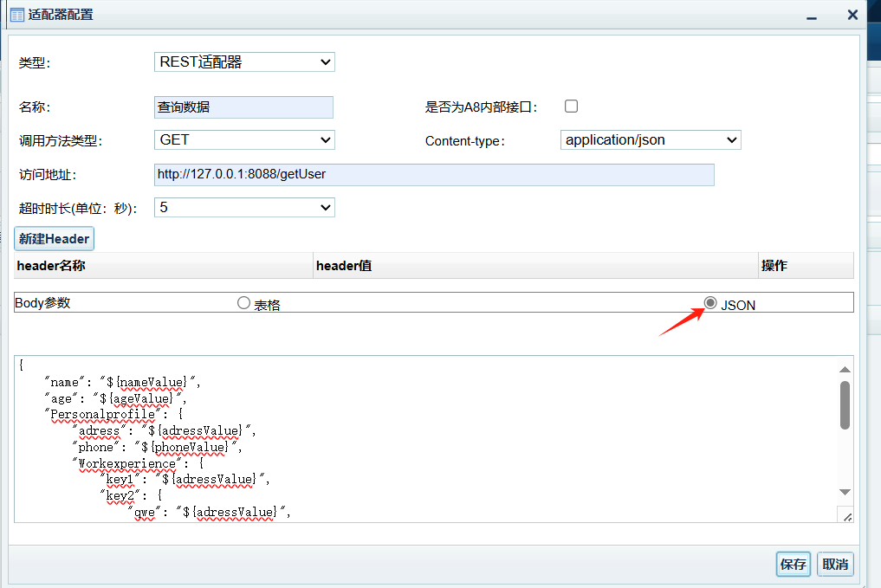881x588 pixels.
Task: Click the adapter config window icon
Action: coord(17,15)
